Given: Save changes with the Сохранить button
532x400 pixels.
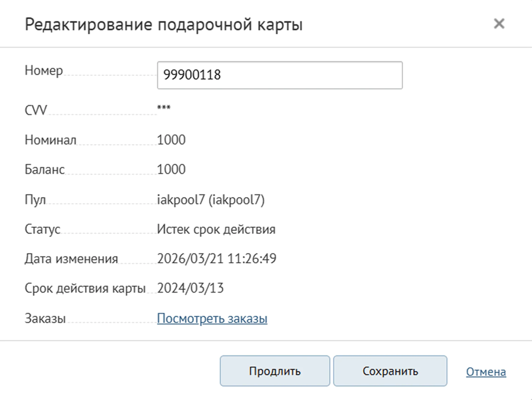Looking at the screenshot, I should [390, 371].
